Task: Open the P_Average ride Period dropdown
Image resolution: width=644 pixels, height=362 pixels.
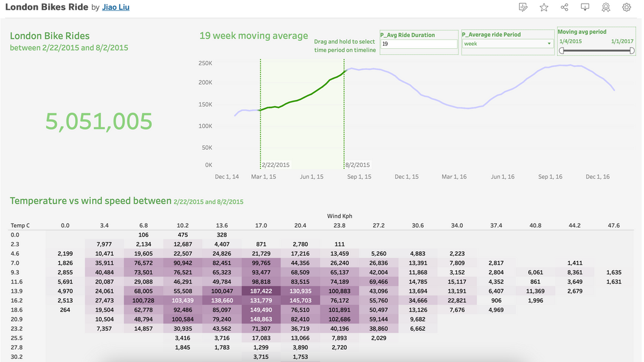Action: coord(507,43)
